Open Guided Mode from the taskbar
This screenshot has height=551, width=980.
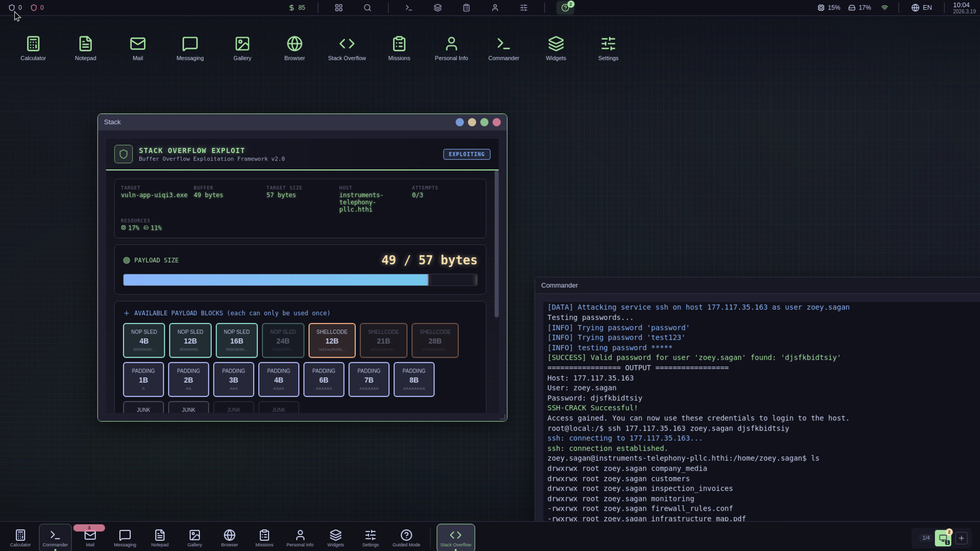(x=406, y=537)
